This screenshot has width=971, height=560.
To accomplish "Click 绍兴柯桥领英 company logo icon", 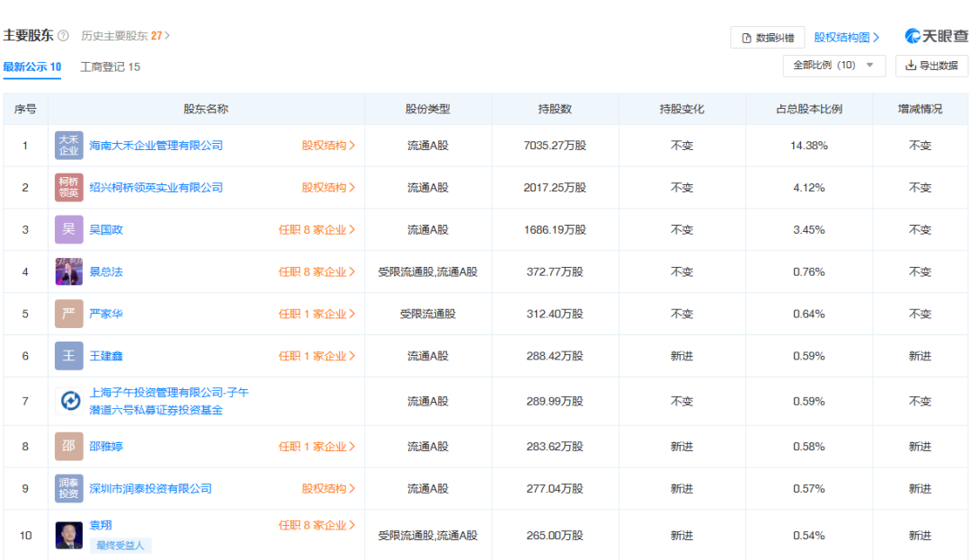I will click(x=69, y=188).
